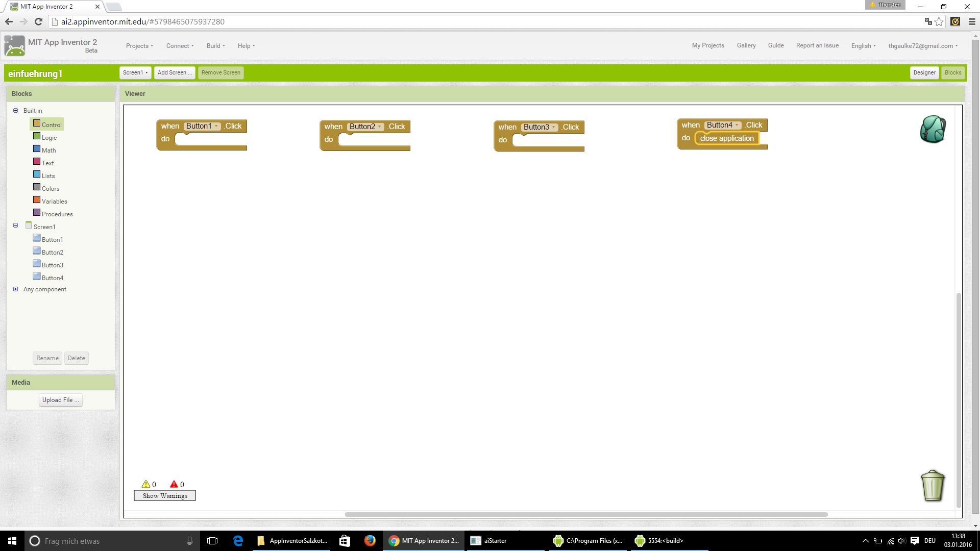Select Math blocks category
Image resolution: width=980 pixels, height=551 pixels.
point(44,150)
